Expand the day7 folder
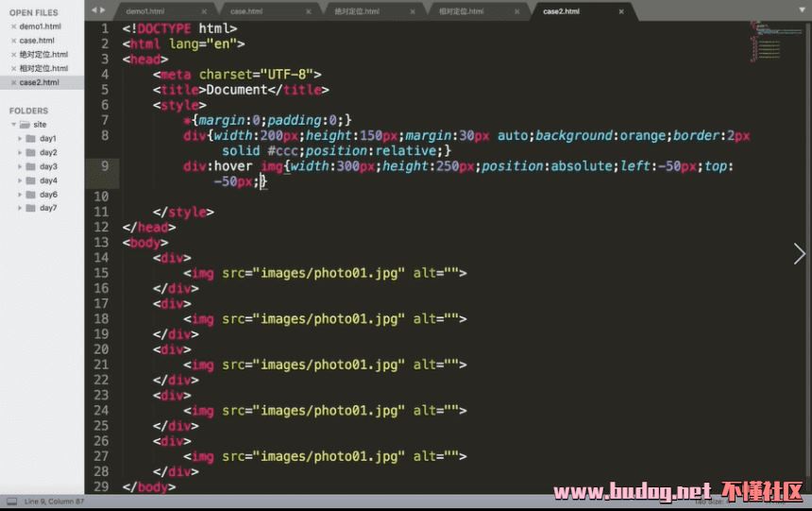 click(x=20, y=208)
